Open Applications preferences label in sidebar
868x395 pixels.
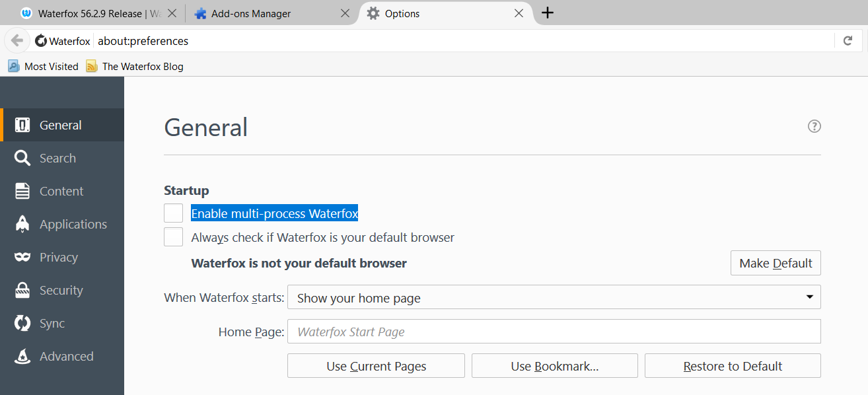[73, 224]
